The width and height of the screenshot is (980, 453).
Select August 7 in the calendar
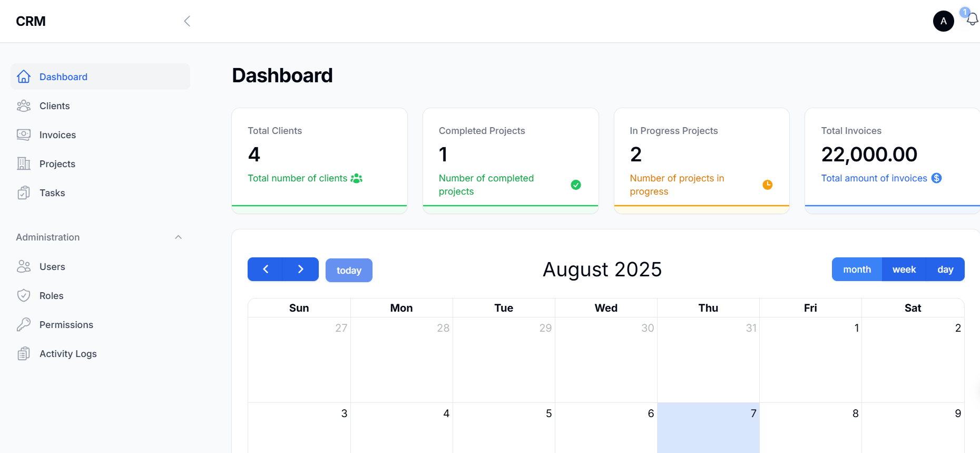708,427
